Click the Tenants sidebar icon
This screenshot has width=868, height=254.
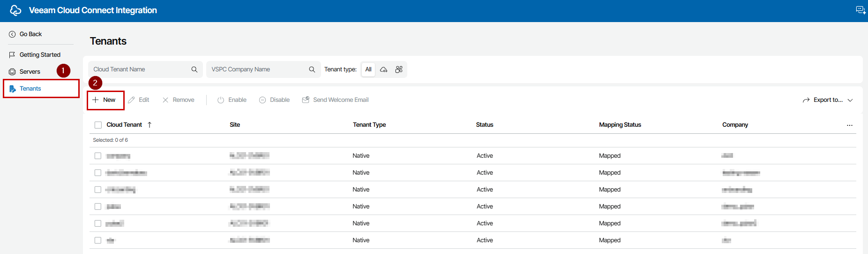pos(13,89)
